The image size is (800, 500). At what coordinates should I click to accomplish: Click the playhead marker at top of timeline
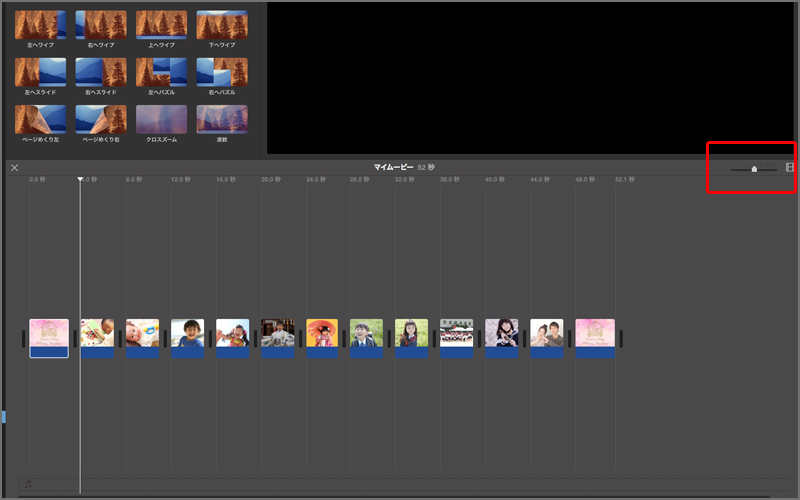pos(81,180)
